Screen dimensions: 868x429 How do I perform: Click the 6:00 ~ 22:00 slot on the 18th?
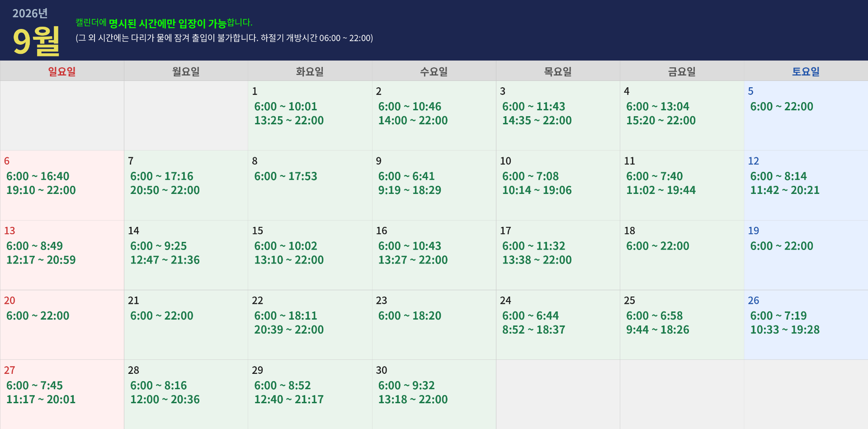point(658,246)
